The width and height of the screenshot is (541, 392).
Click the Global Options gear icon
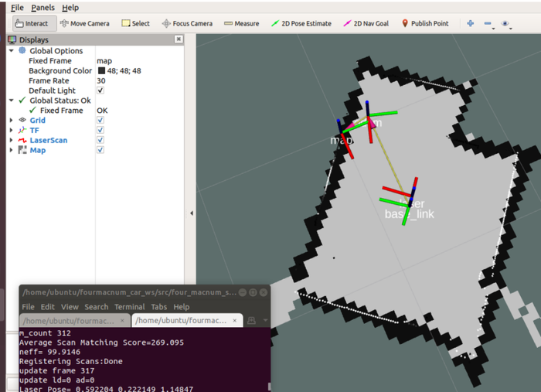click(x=22, y=51)
